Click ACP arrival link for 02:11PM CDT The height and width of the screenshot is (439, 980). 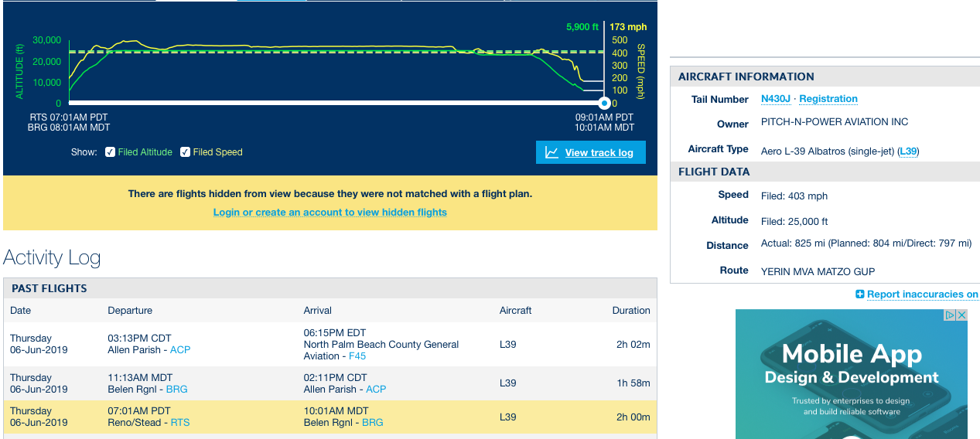pos(376,390)
